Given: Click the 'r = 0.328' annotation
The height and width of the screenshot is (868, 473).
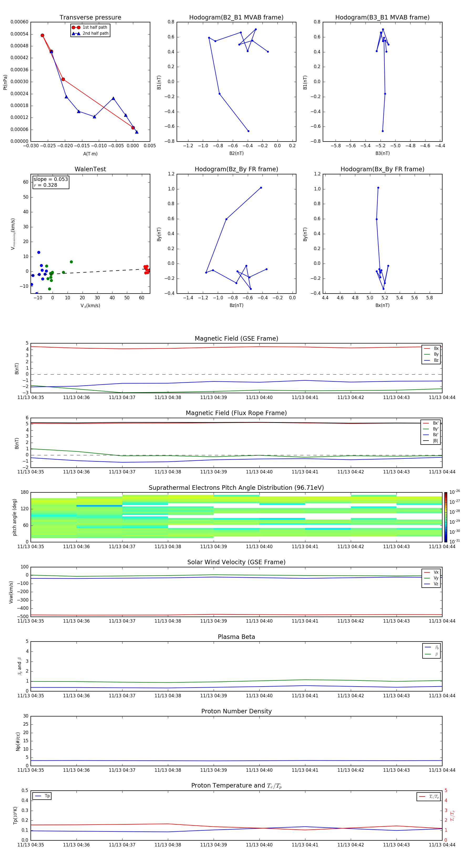Looking at the screenshot, I should (45, 185).
